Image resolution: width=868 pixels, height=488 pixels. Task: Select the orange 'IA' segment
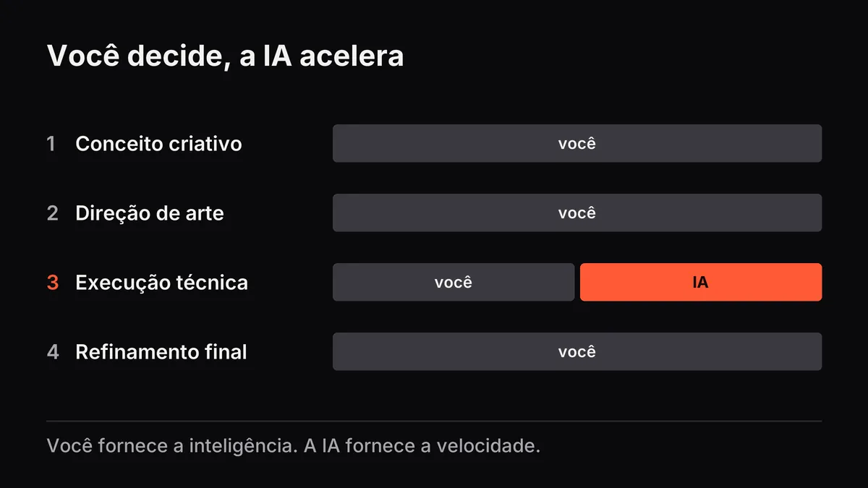point(701,282)
